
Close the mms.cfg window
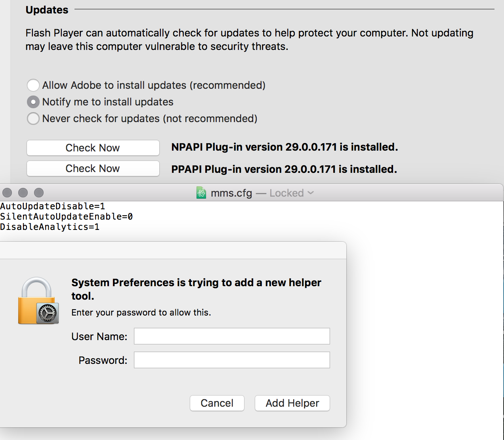click(x=7, y=193)
